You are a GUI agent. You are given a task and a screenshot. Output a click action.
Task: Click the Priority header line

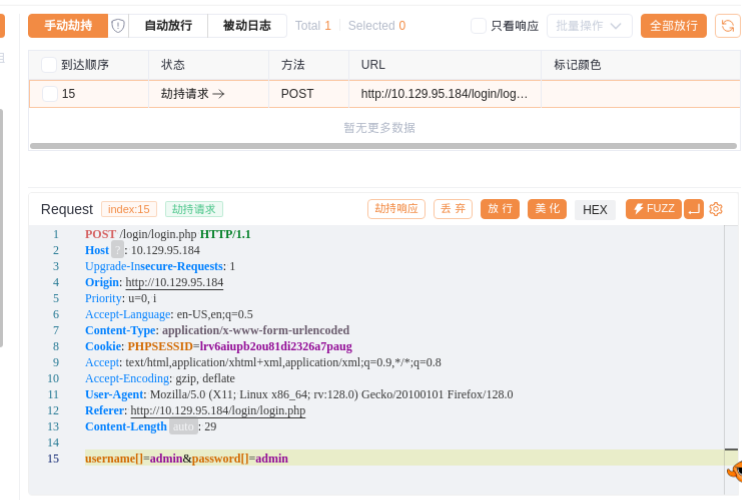(121, 298)
